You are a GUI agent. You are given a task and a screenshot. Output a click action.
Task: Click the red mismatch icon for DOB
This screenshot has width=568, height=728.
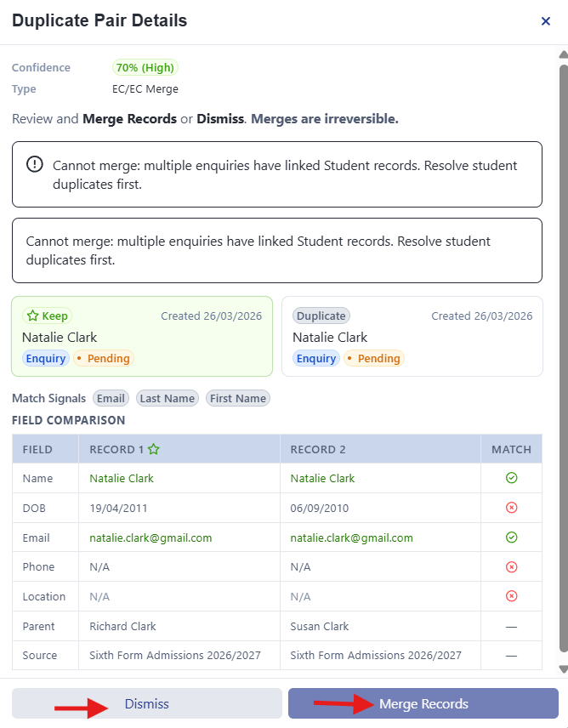511,508
